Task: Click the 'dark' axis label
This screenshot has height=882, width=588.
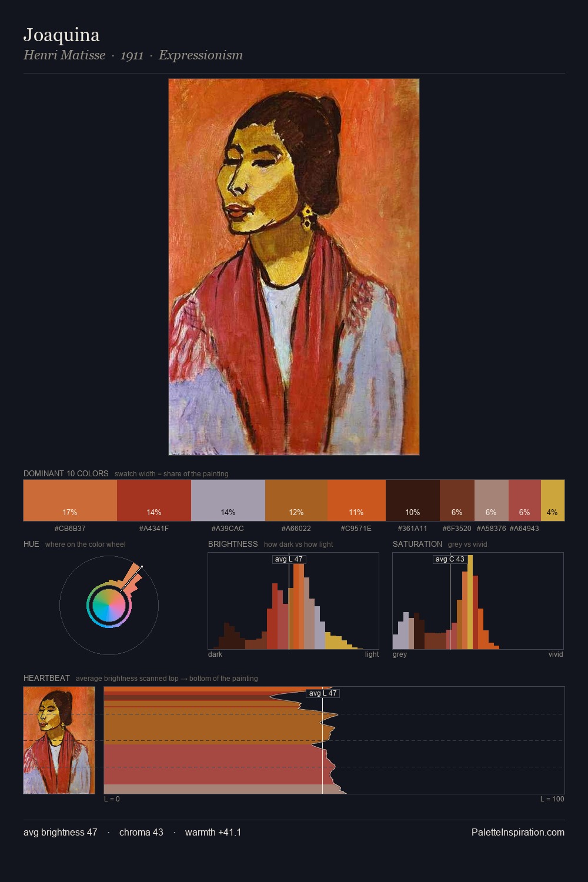Action: click(x=215, y=654)
